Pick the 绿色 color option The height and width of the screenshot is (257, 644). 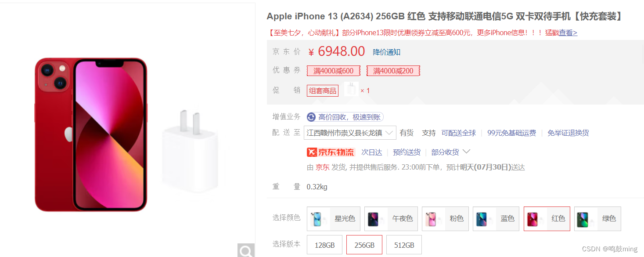(x=597, y=219)
